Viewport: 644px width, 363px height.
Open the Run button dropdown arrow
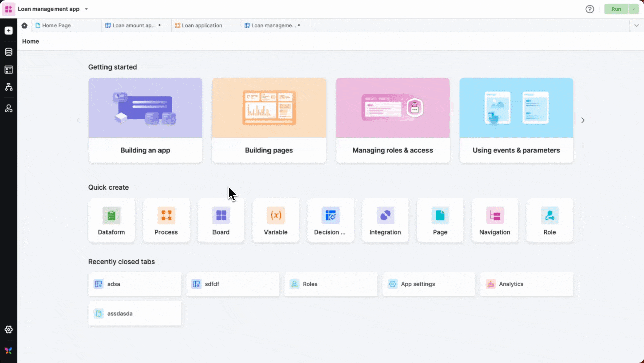pos(634,9)
